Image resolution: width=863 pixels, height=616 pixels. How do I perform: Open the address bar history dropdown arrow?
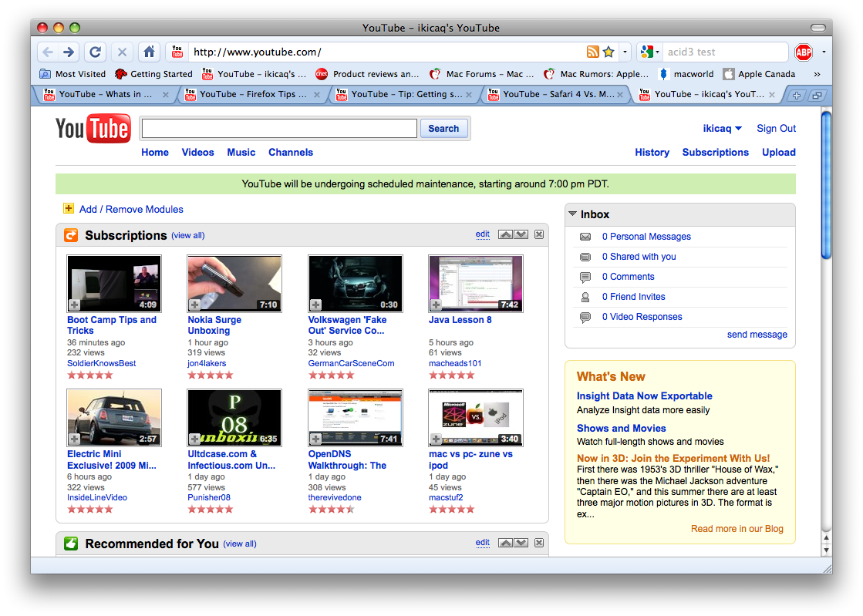[x=625, y=52]
